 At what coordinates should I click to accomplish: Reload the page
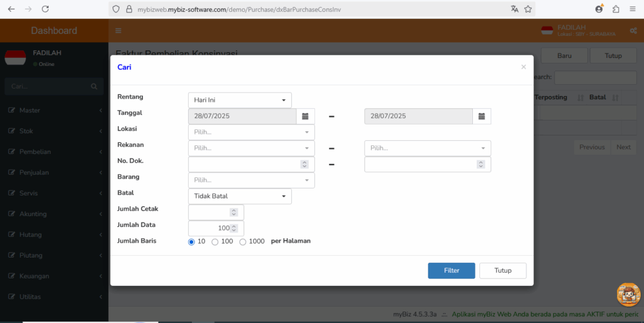[x=45, y=9]
